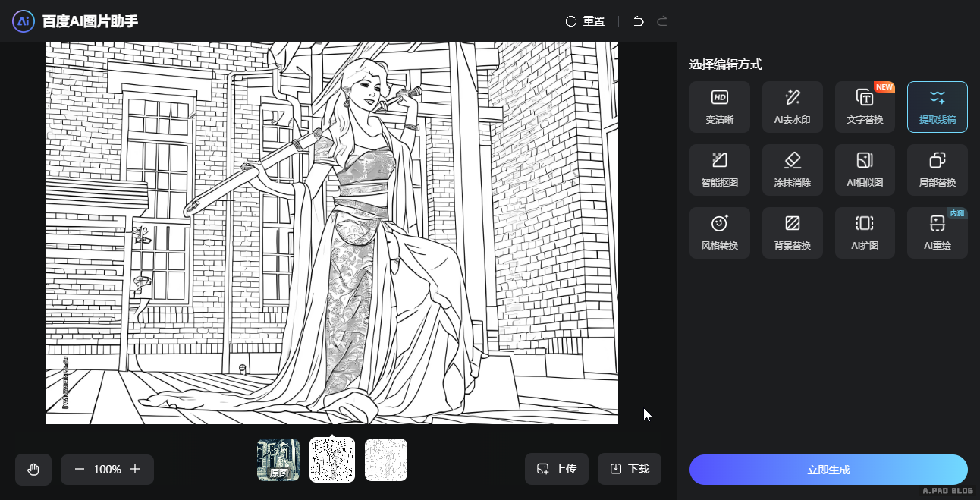This screenshot has width=980, height=500.
Task: Select the 变清晰 HD enhance tool
Action: (x=719, y=107)
